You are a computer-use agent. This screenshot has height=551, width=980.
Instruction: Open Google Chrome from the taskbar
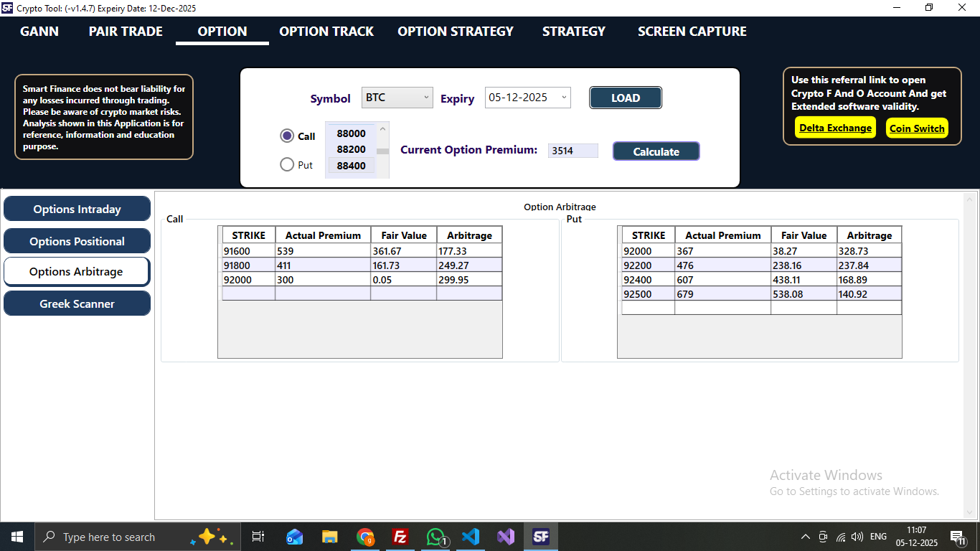pos(365,536)
